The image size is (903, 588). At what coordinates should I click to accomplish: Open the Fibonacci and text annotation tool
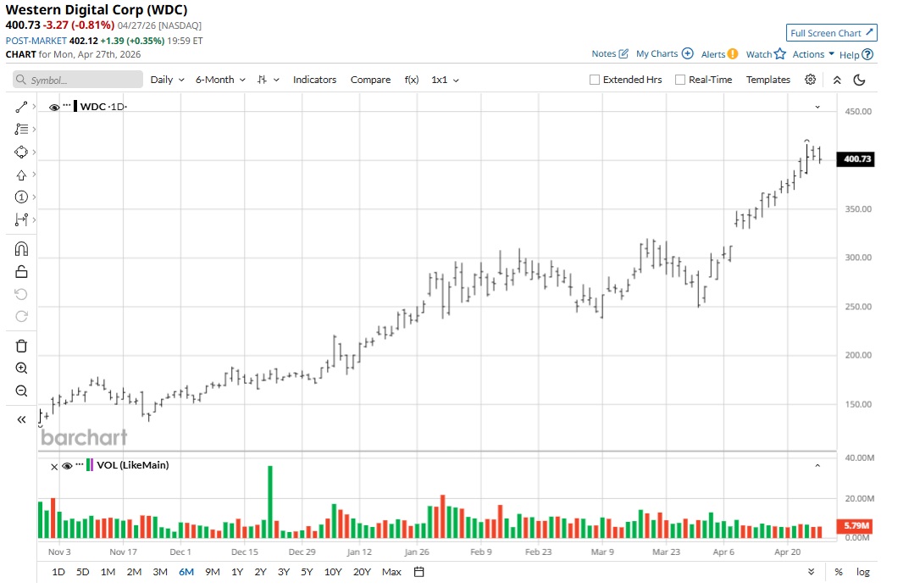point(21,130)
